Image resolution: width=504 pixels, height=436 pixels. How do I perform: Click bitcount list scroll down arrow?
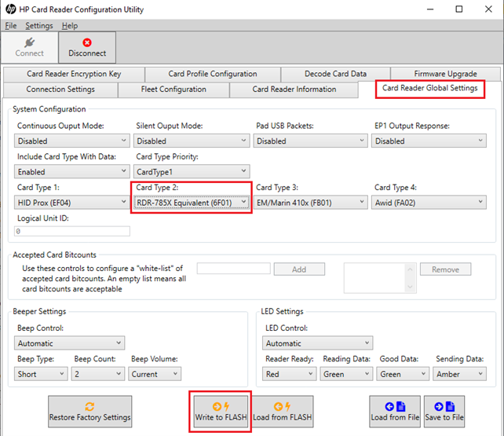click(410, 287)
